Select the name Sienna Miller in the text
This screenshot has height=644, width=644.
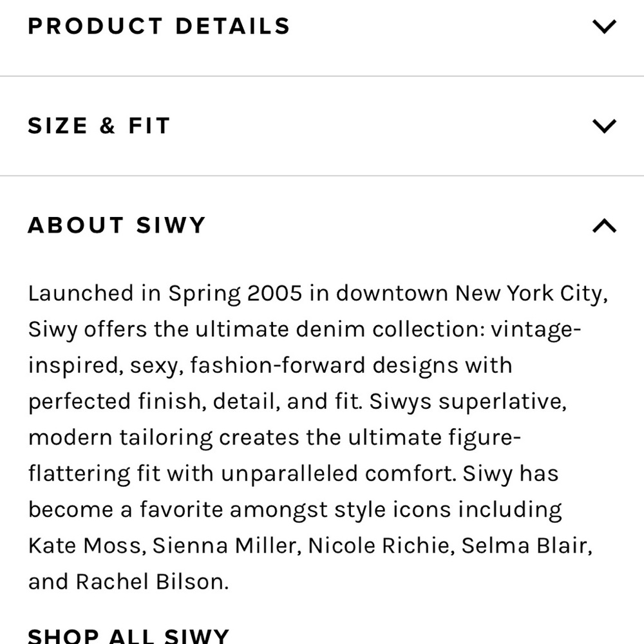pos(227,546)
